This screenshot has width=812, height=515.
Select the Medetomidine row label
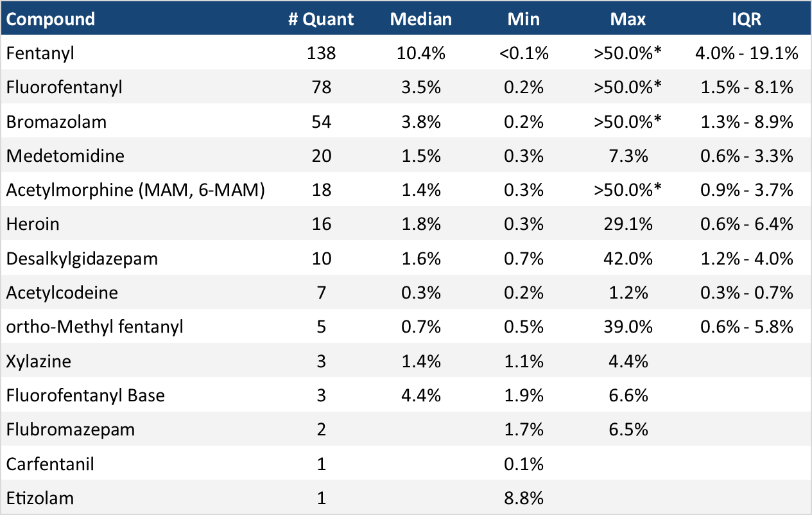(x=65, y=155)
